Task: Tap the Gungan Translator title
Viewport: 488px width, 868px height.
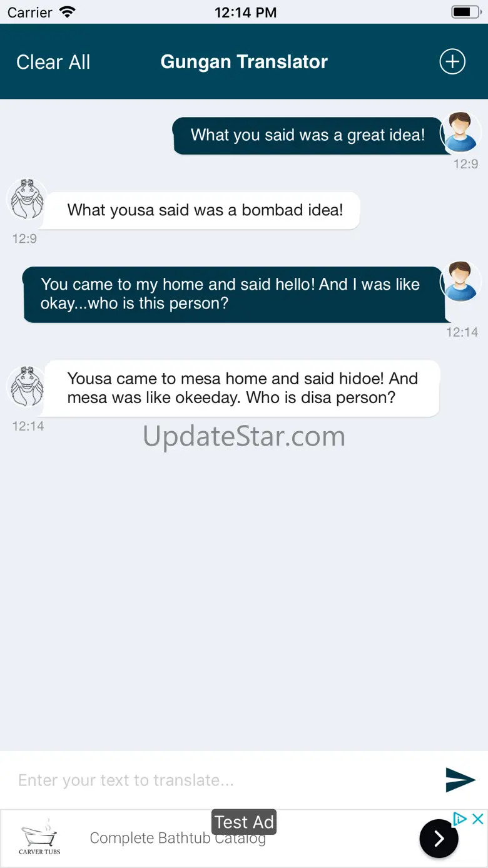Action: click(244, 62)
